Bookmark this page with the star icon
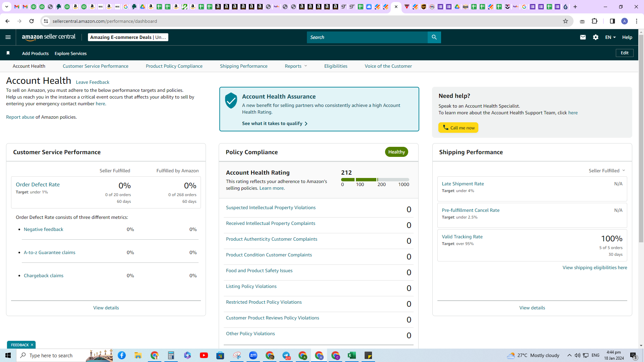 [566, 21]
